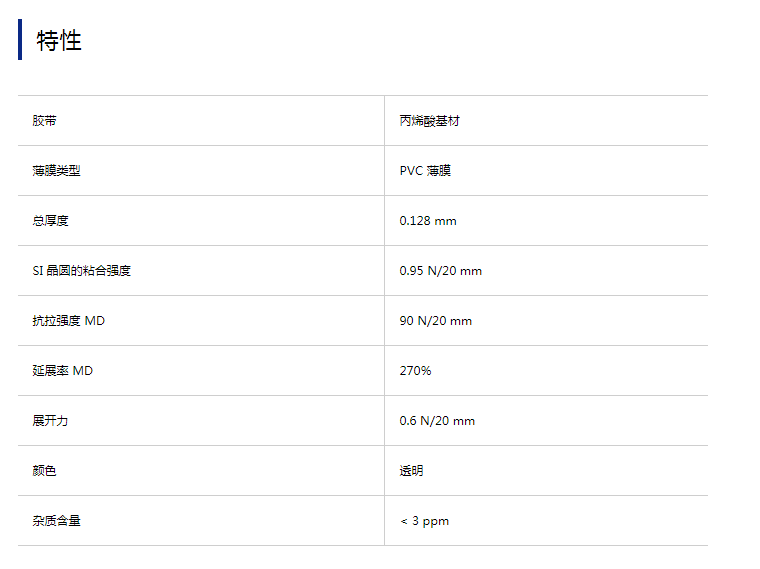Select the 0.6 N/20 mm value
The width and height of the screenshot is (760, 569).
tap(437, 421)
